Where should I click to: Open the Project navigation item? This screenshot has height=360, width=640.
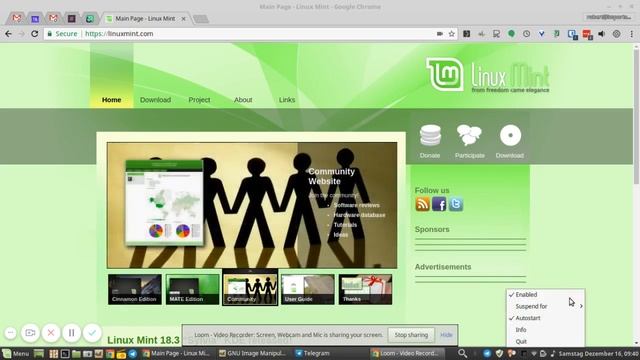[199, 100]
